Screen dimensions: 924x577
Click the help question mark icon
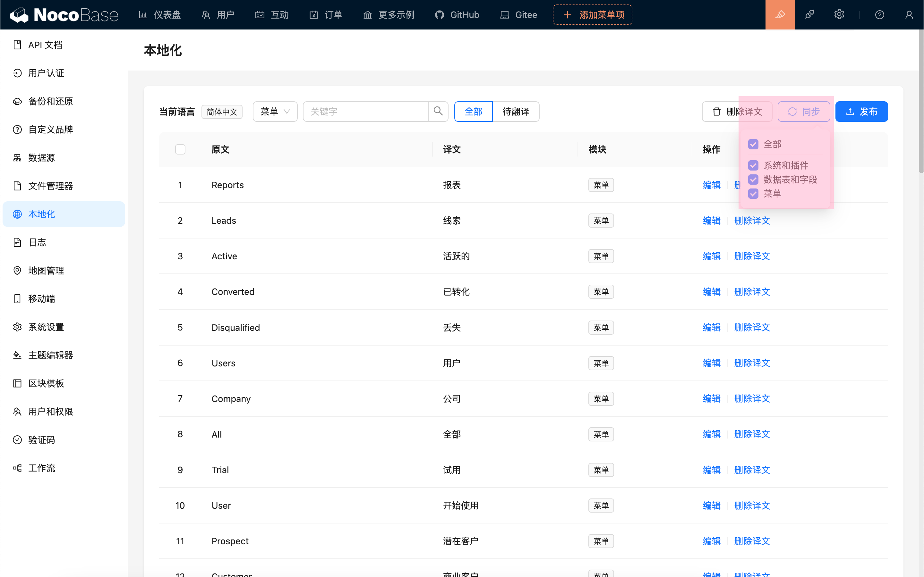click(879, 15)
